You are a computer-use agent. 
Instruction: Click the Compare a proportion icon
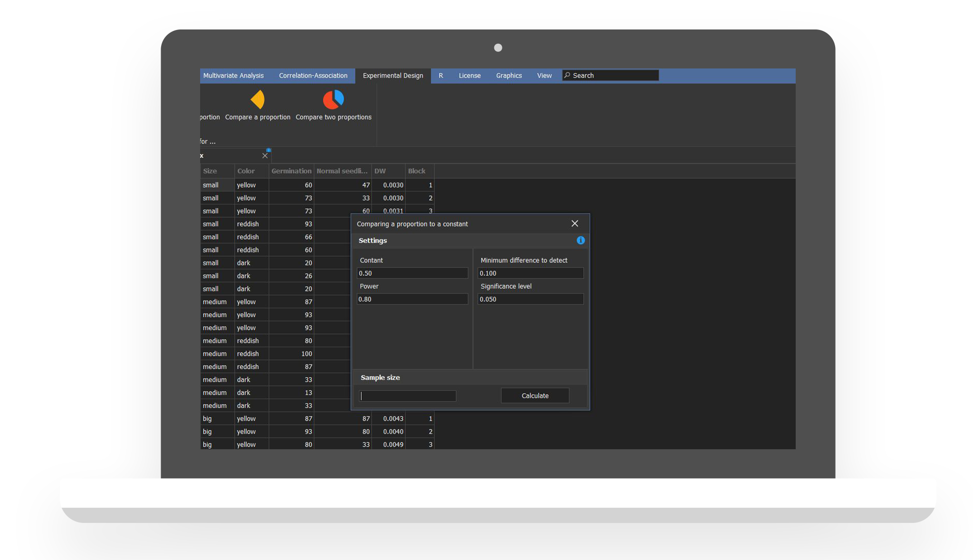click(258, 100)
